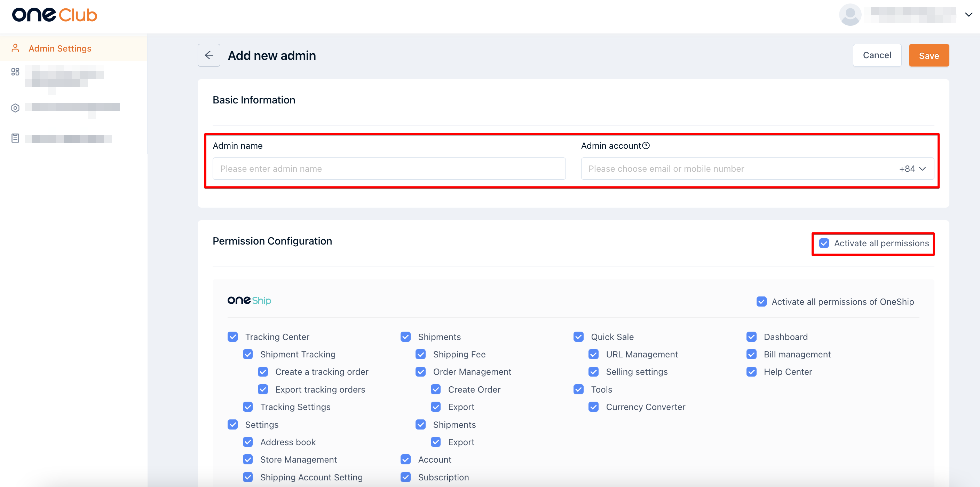This screenshot has width=980, height=487.
Task: Save the new admin
Action: tap(928, 55)
